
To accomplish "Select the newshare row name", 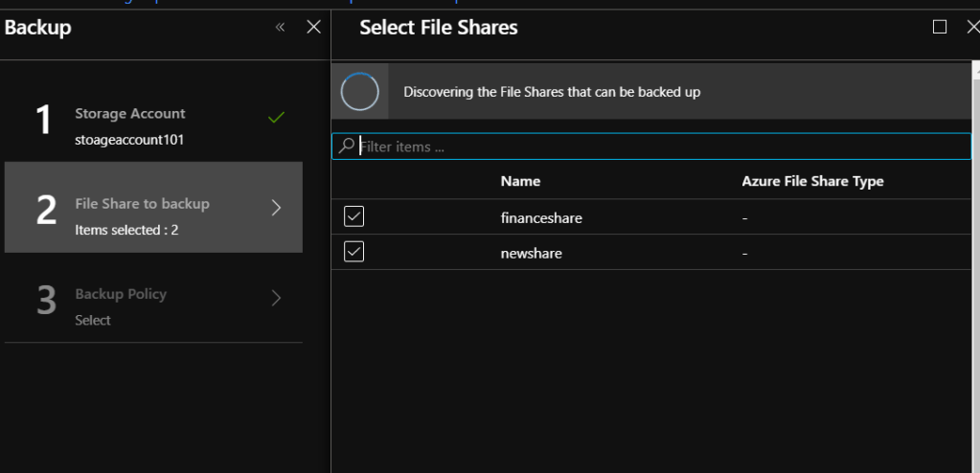I will [531, 254].
